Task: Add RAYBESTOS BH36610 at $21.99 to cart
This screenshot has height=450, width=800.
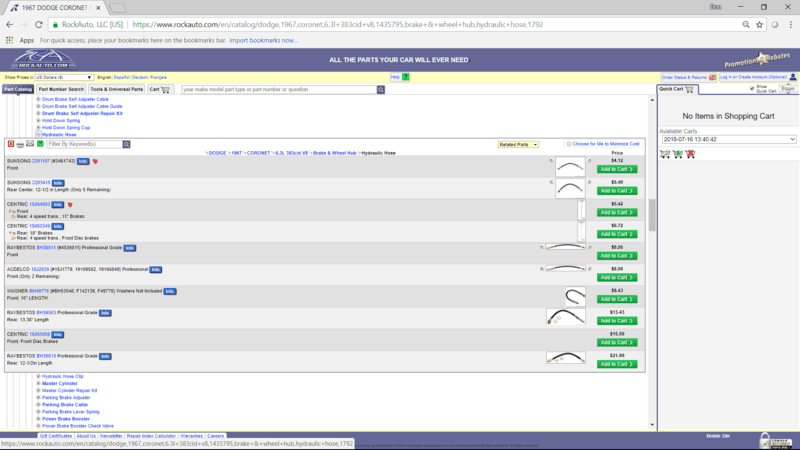Action: (617, 364)
